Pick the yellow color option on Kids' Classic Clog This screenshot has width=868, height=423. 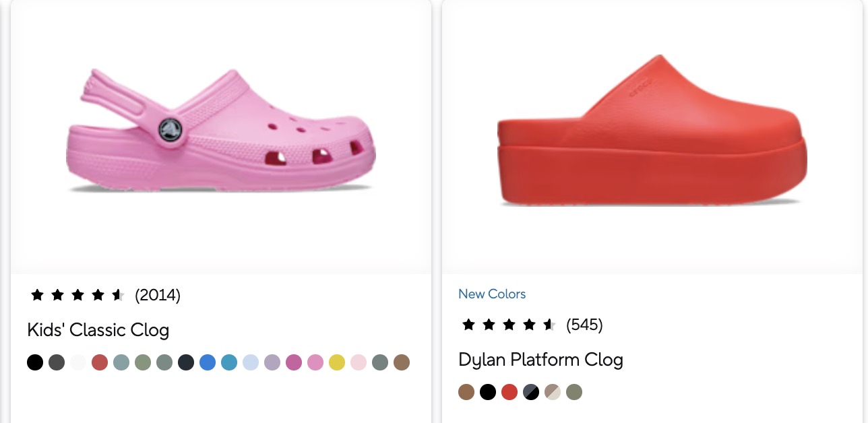[337, 362]
